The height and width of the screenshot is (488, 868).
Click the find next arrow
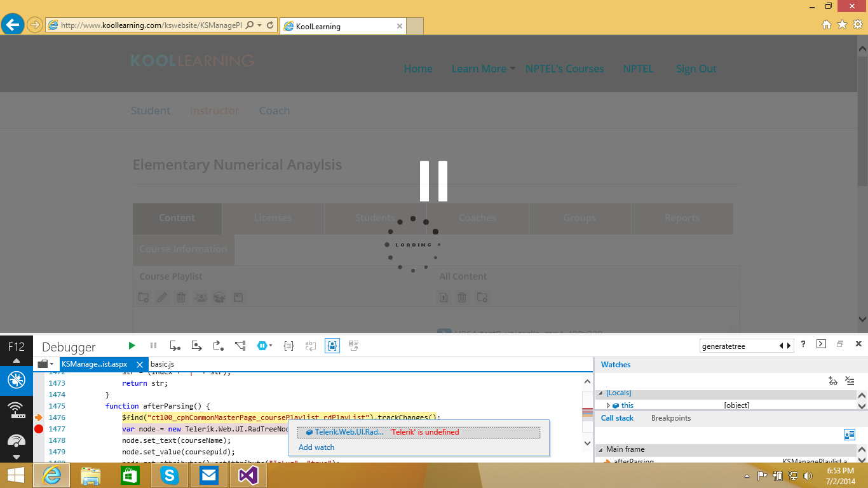(x=789, y=346)
